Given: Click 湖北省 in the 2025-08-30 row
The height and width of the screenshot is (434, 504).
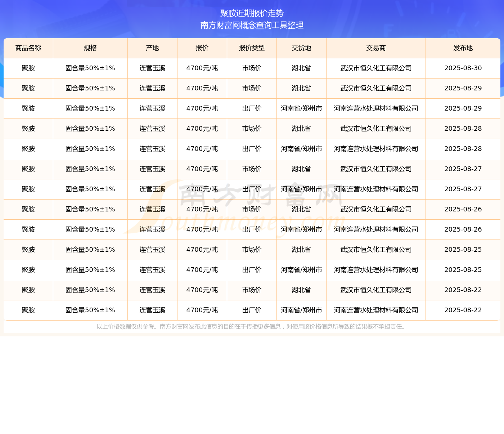Looking at the screenshot, I should 301,68.
